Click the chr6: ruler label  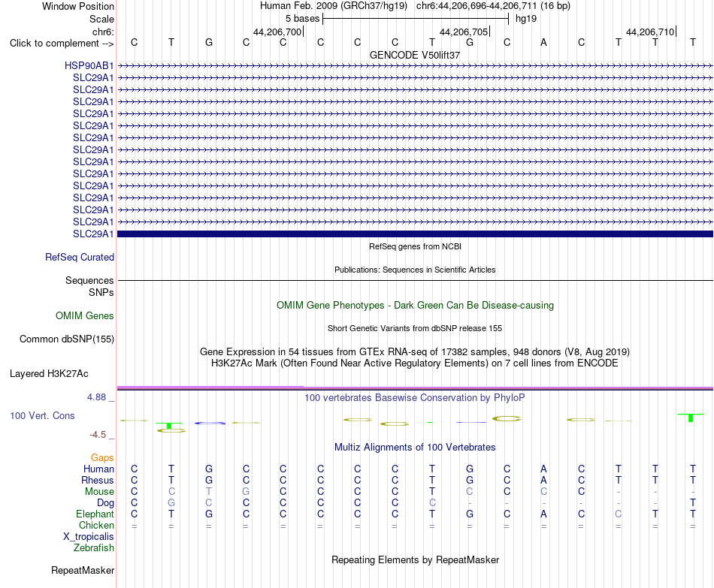pos(103,32)
